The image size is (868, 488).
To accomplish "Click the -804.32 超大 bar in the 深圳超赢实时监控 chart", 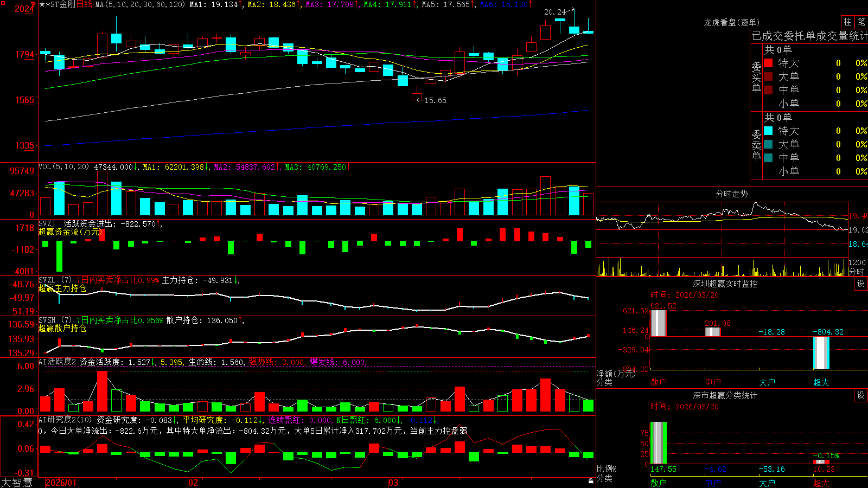I will pyautogui.click(x=821, y=353).
